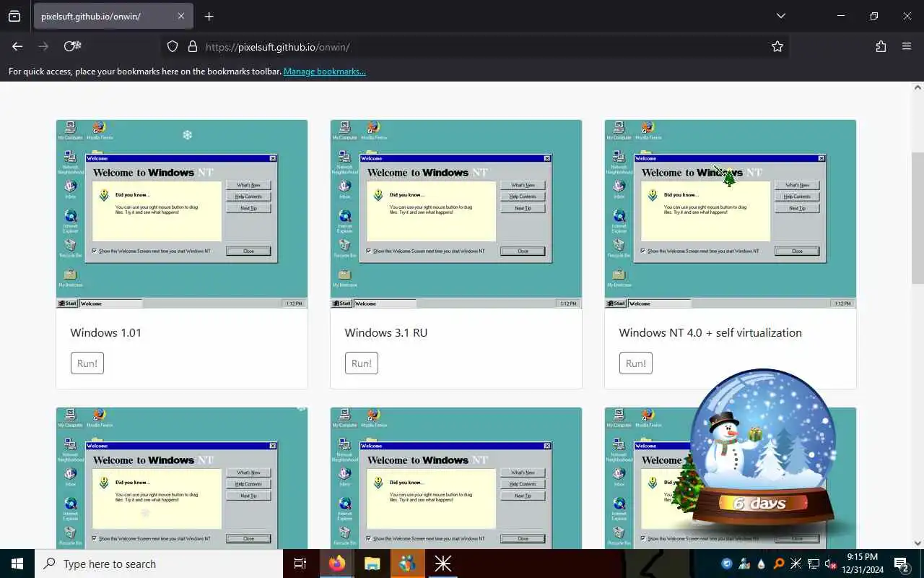
Task: Open the Windows NT 4.0 card thumbnail
Action: (731, 214)
